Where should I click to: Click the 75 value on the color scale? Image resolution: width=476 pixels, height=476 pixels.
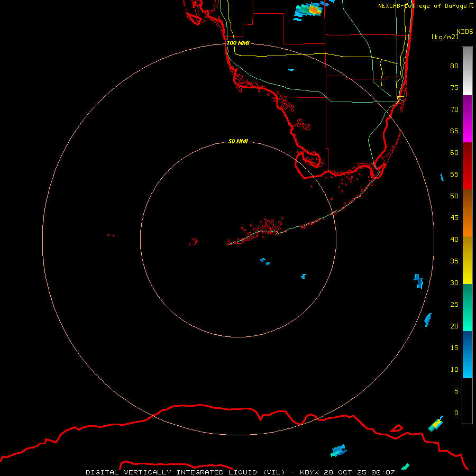pos(454,87)
